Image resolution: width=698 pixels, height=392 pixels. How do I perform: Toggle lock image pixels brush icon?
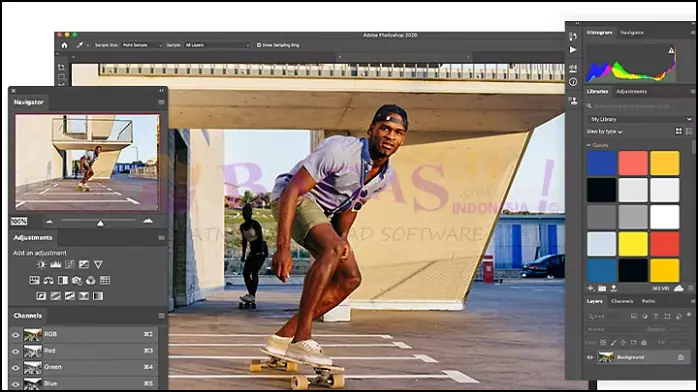tap(613, 343)
